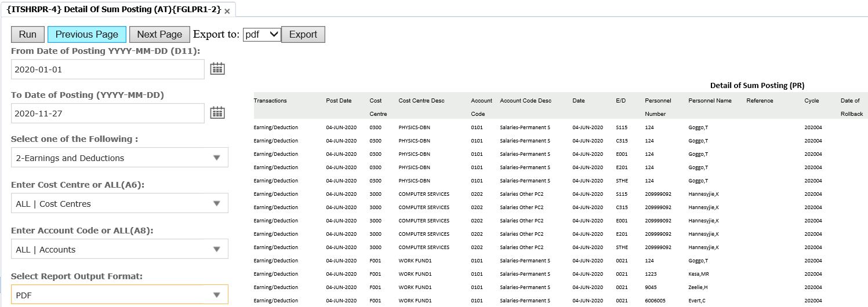Open calendar picker for To Date of Posting
This screenshot has width=868, height=307.
[217, 113]
